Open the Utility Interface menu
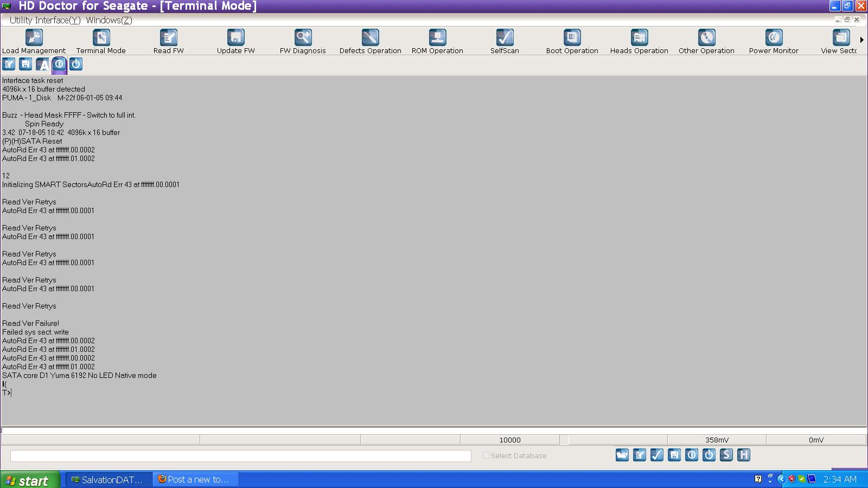Screen dimensions: 868x488 tap(45, 20)
